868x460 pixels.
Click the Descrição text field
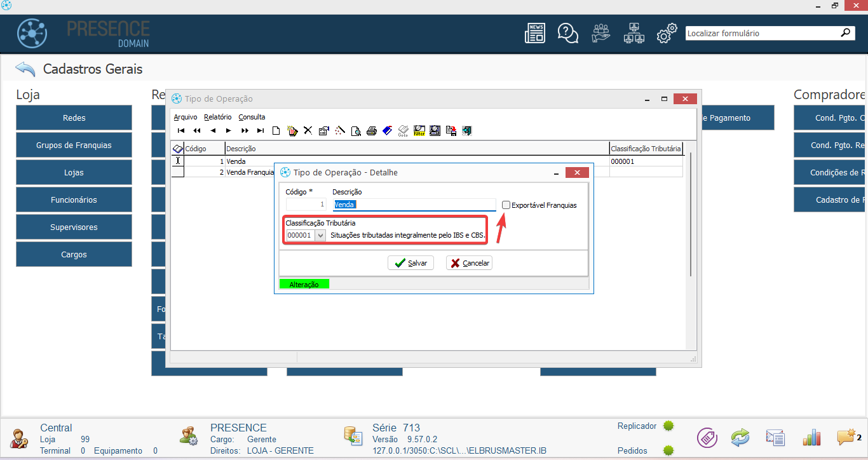click(414, 205)
